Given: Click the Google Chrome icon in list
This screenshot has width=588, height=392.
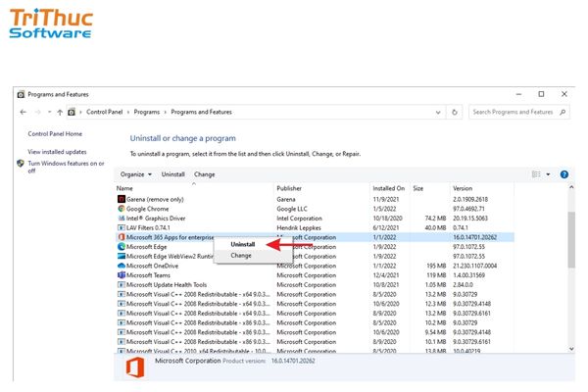Looking at the screenshot, I should tap(122, 209).
